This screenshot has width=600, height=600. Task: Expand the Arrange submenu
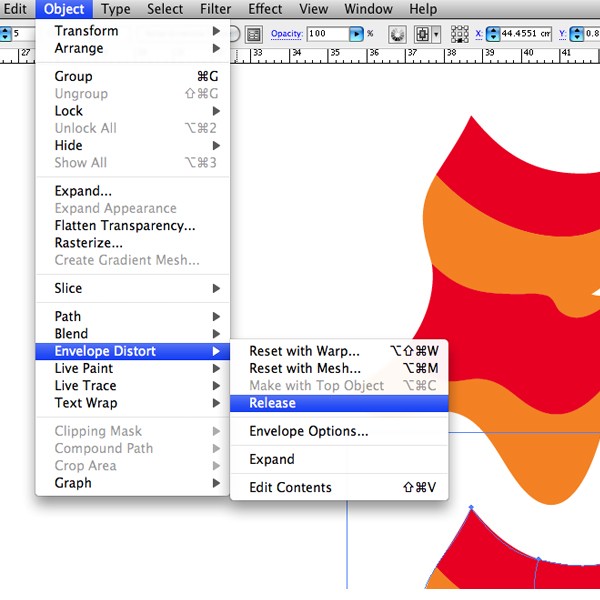tap(132, 48)
